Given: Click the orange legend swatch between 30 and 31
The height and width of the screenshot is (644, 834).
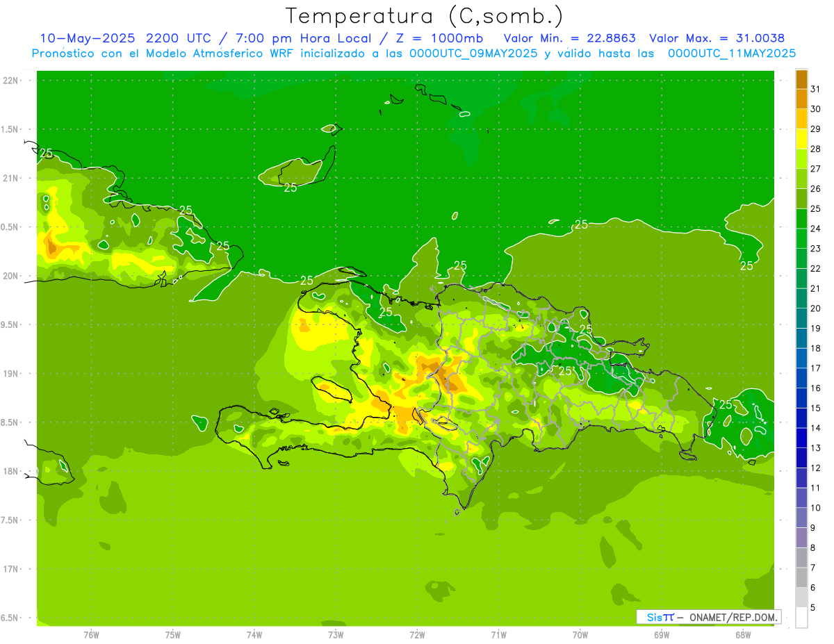Looking at the screenshot, I should point(801,99).
